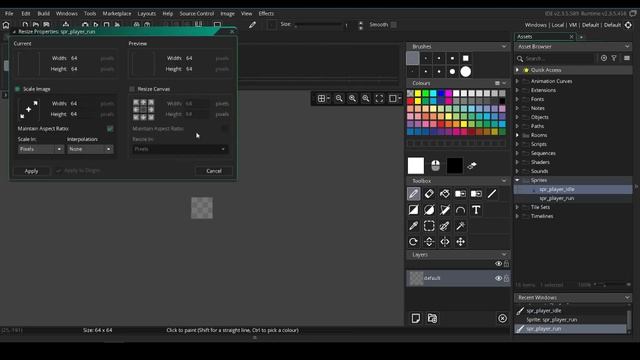
Task: Hide the default layer with eye icon
Action: pos(498,278)
